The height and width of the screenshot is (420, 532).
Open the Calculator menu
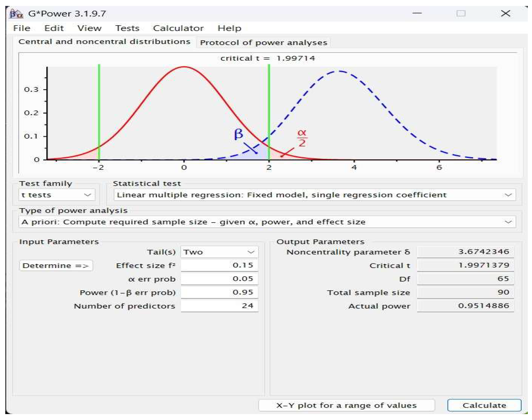(178, 28)
